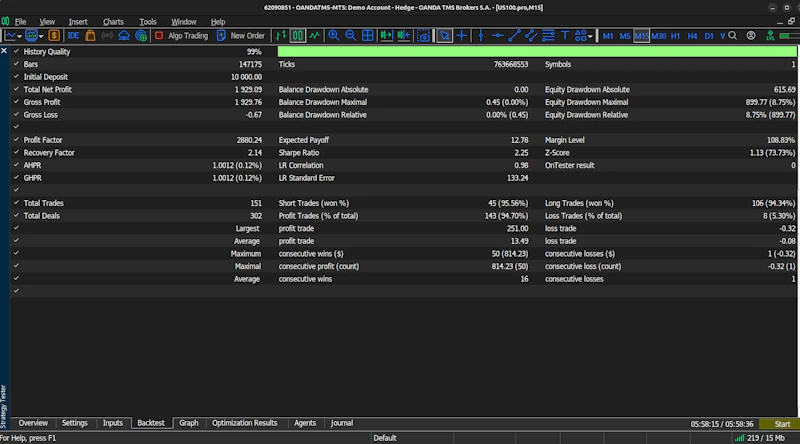Toggle the History Quality row checkmark

(16, 51)
